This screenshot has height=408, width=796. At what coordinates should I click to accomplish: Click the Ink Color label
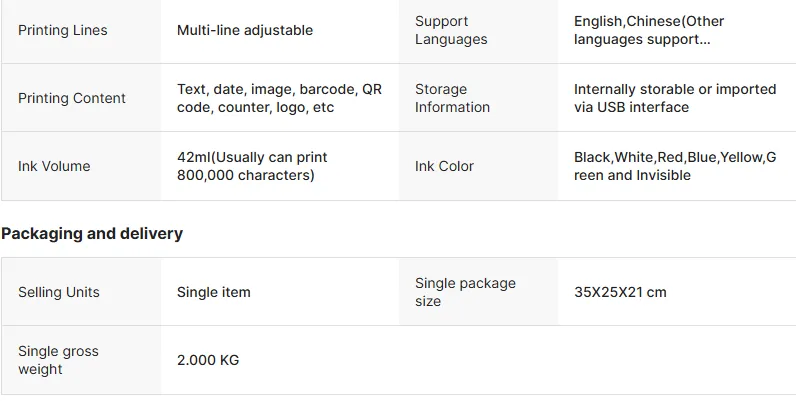(x=444, y=166)
